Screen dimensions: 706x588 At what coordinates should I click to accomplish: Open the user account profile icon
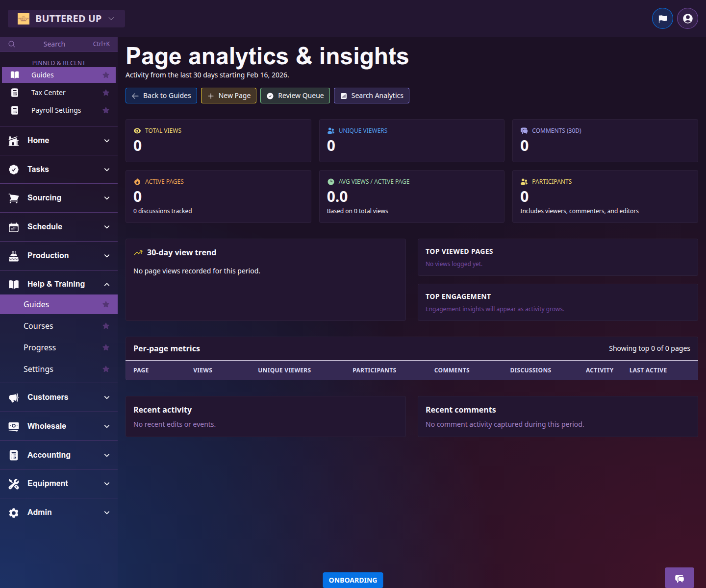tap(687, 18)
